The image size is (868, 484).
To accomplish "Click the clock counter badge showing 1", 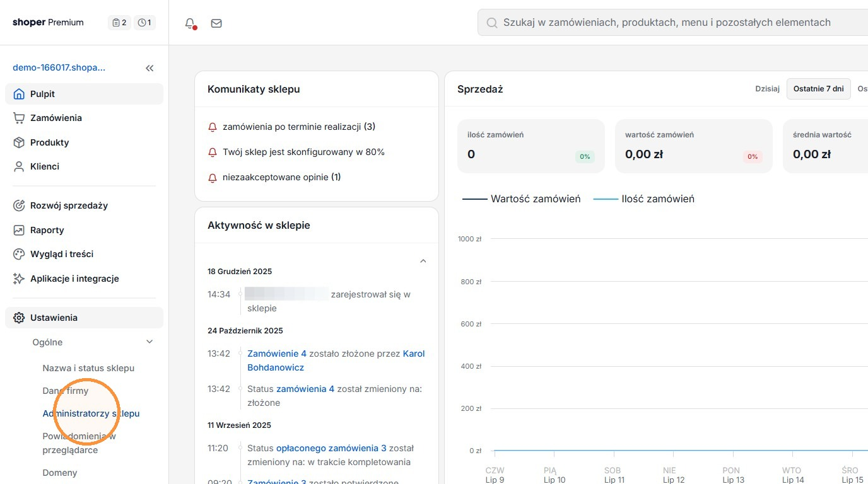I will (x=144, y=23).
